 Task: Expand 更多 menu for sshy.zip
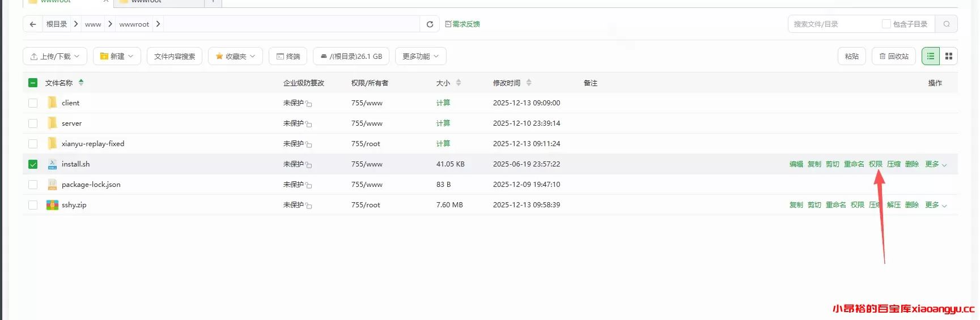click(936, 205)
